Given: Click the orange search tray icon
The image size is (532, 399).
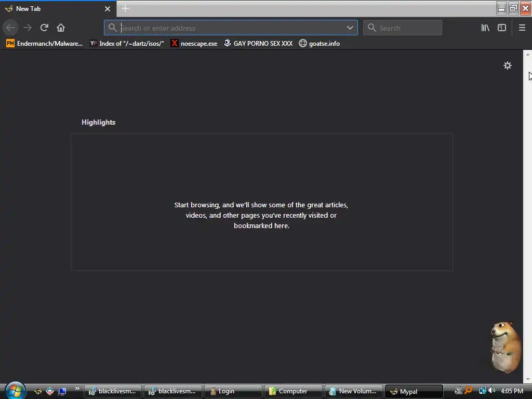Looking at the screenshot, I should [469, 391].
